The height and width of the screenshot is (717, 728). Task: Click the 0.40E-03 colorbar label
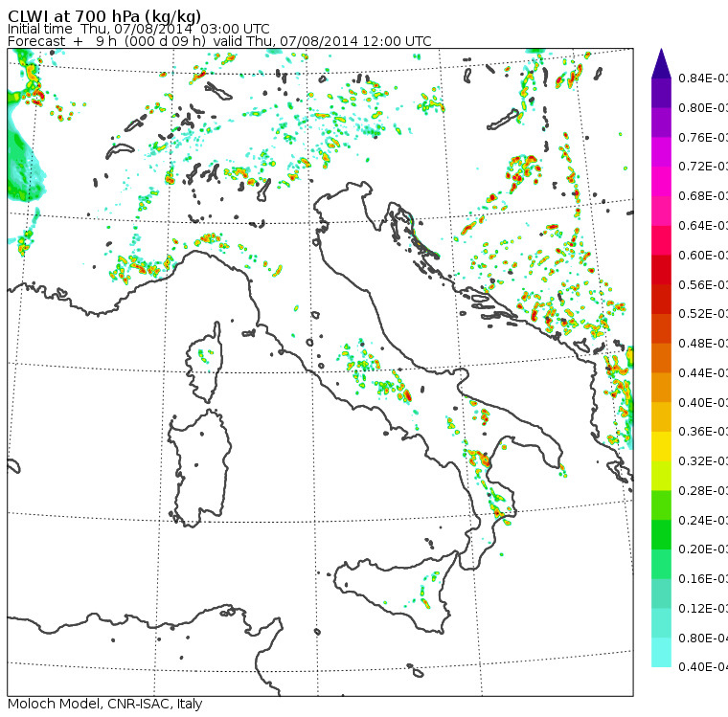tap(703, 402)
